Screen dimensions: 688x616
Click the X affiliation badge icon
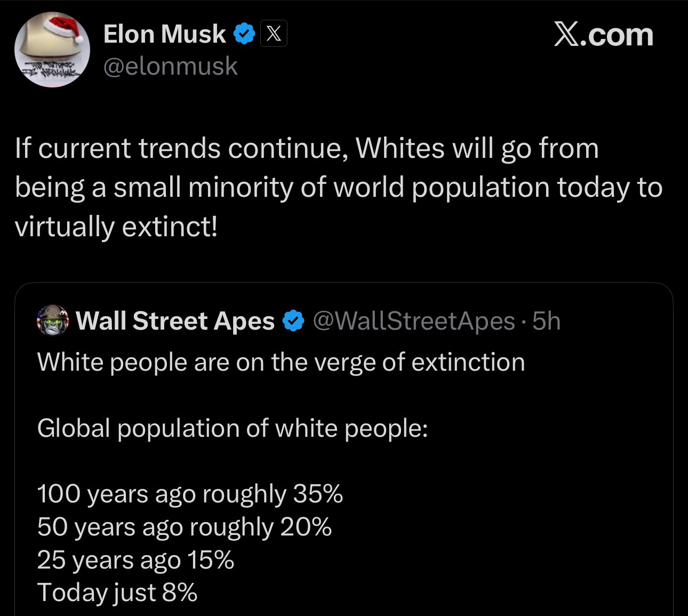[274, 34]
